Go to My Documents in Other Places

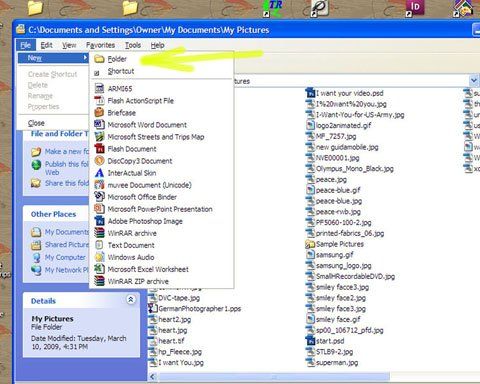pos(60,232)
